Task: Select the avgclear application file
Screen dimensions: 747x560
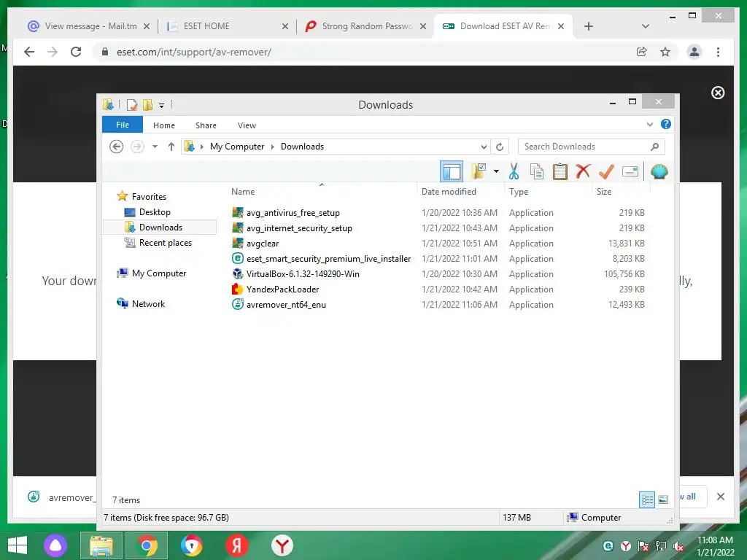Action: pyautogui.click(x=263, y=244)
